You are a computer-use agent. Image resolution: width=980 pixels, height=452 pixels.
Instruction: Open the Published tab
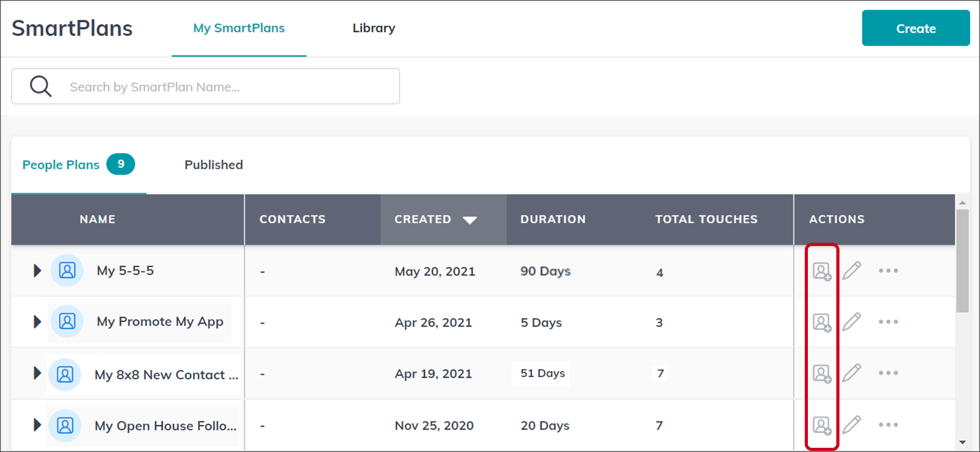point(214,165)
